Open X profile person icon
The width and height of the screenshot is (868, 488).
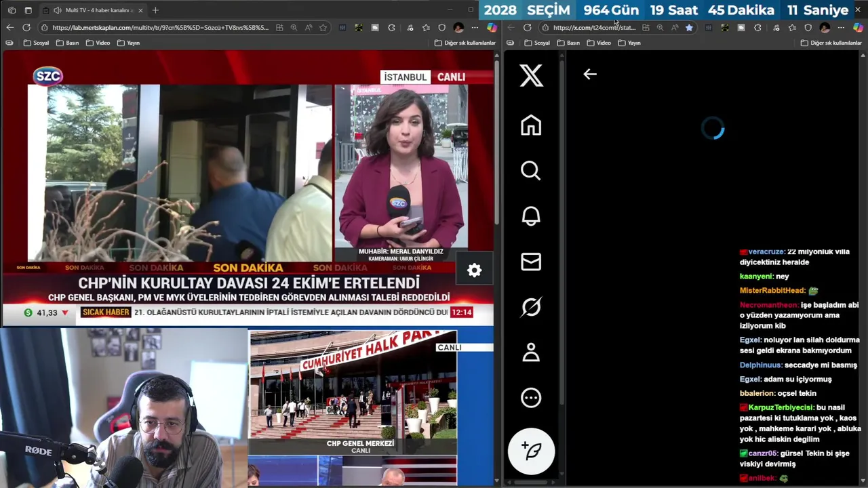pyautogui.click(x=531, y=352)
